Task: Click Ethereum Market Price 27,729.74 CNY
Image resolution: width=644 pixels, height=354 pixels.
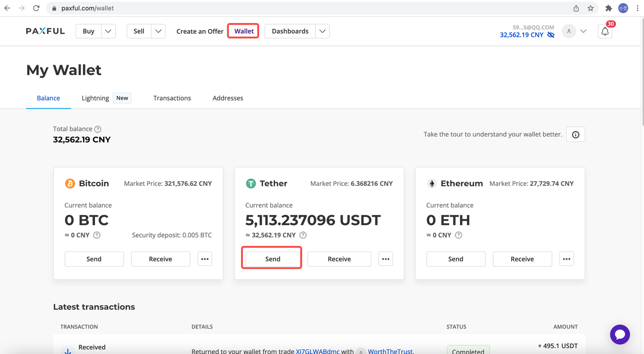Action: point(532,184)
